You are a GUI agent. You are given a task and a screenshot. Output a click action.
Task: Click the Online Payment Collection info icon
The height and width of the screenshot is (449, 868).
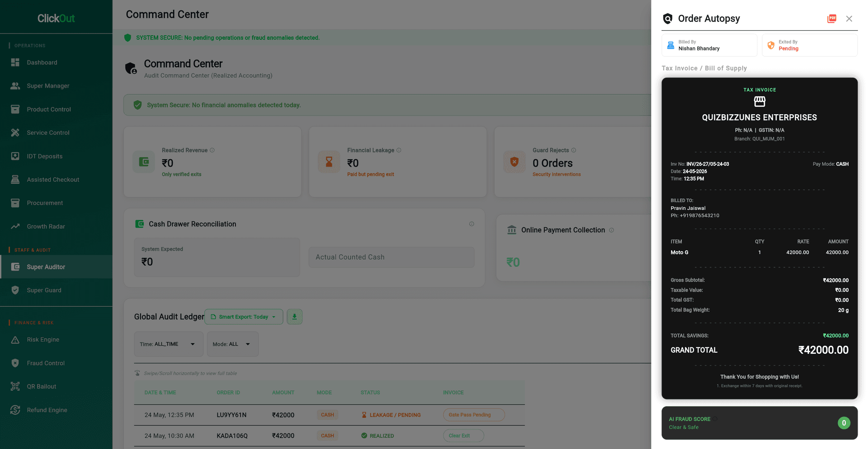[611, 230]
